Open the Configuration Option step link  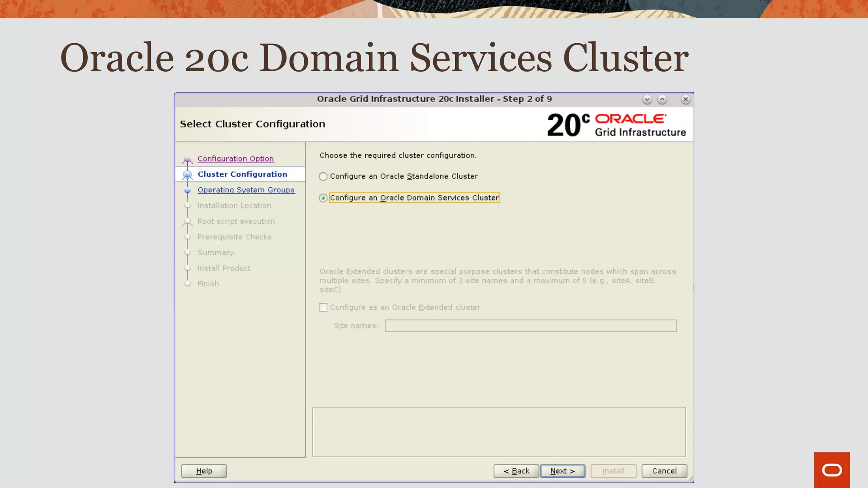236,158
